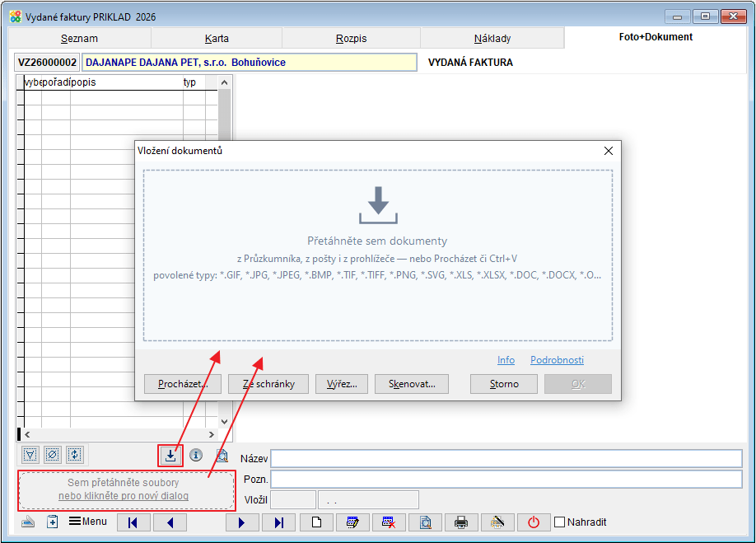
Task: Open the blue info icon
Action: point(196,455)
